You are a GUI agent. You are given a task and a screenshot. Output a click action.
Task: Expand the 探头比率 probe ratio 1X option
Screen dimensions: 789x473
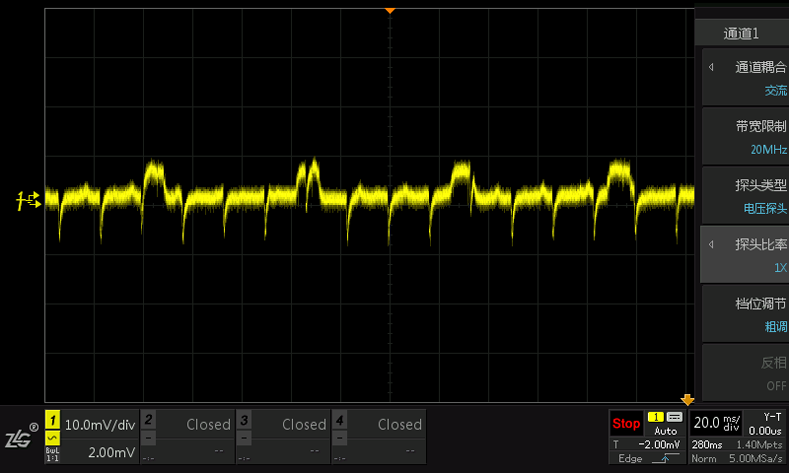(x=745, y=255)
